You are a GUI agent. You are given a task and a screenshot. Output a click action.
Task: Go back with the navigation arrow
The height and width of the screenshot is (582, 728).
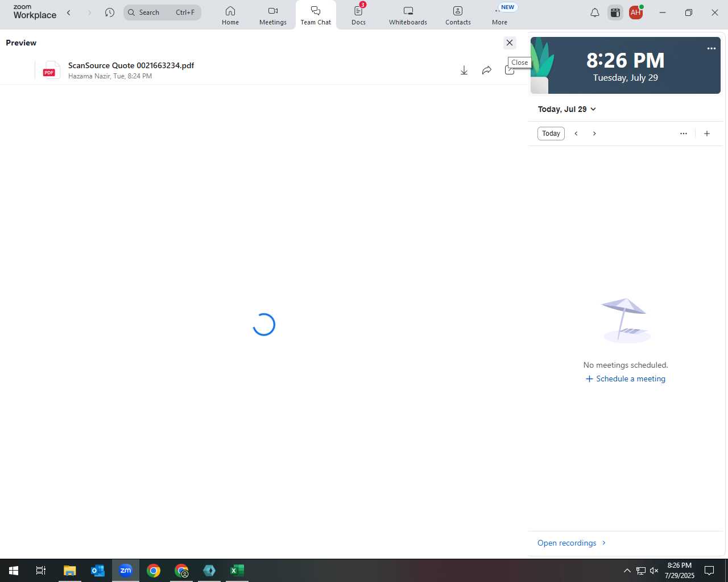69,13
